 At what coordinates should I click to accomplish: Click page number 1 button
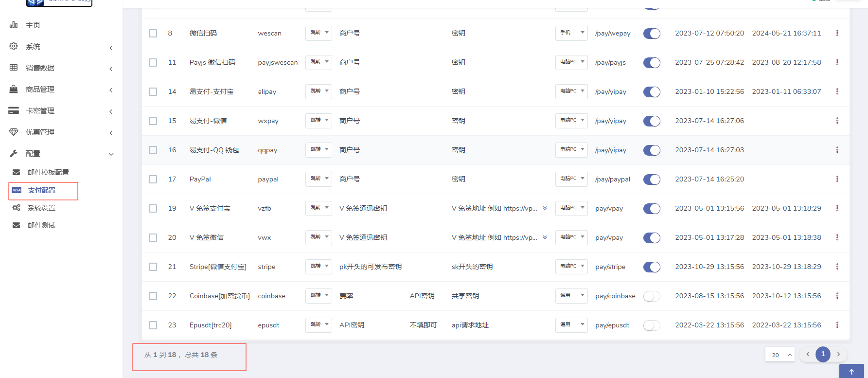[823, 354]
